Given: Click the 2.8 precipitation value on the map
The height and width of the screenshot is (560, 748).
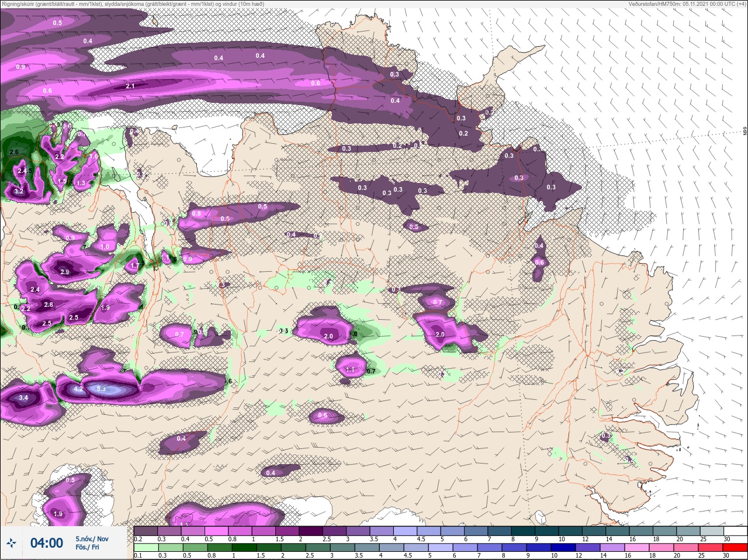Looking at the screenshot, I should pyautogui.click(x=49, y=305).
